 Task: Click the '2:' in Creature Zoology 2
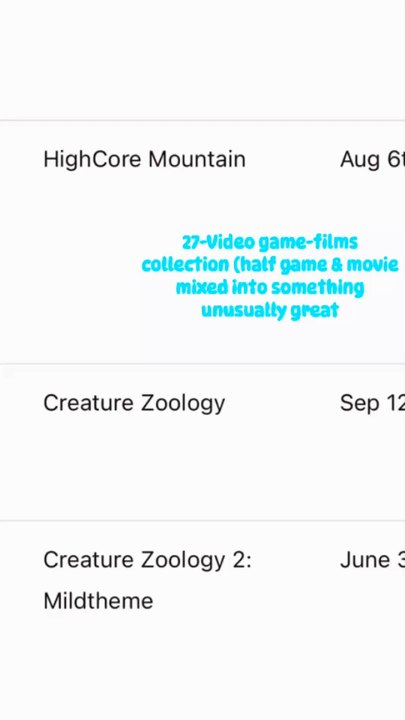click(241, 560)
